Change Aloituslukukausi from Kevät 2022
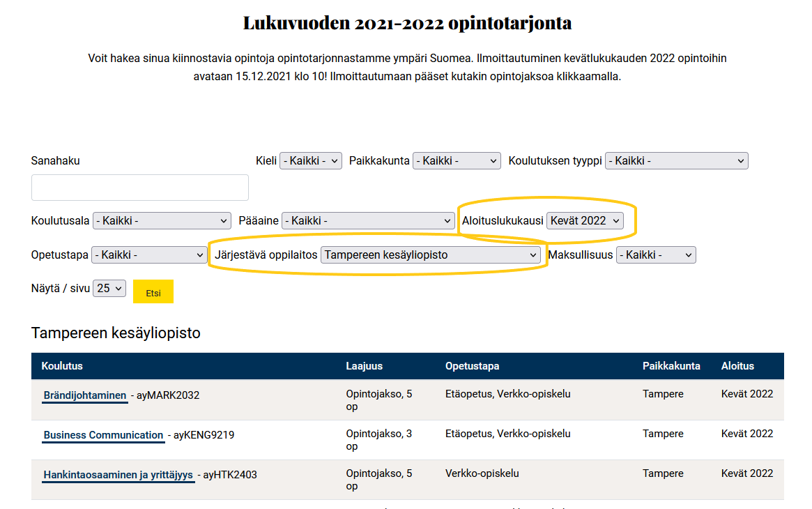Screen dimensions: 812x509 tap(585, 221)
